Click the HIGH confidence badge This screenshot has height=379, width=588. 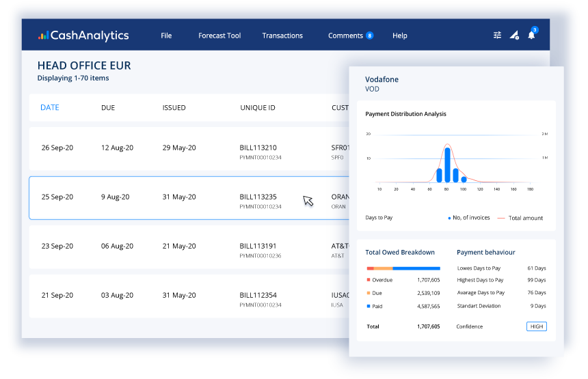click(x=537, y=326)
